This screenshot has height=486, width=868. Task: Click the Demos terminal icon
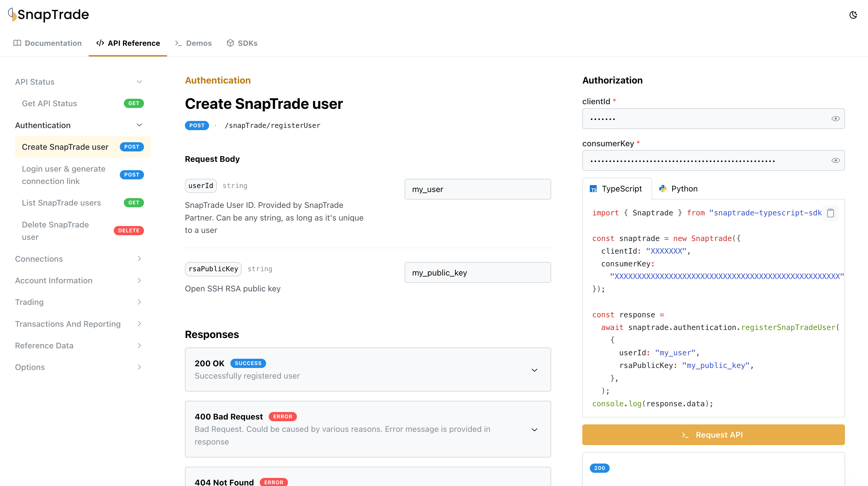(178, 43)
